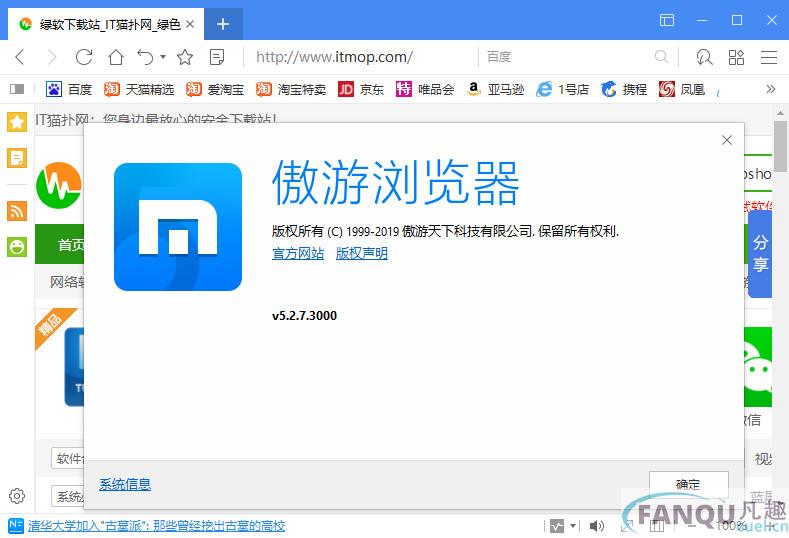
Task: Go forward with the forward arrow
Action: click(x=51, y=57)
